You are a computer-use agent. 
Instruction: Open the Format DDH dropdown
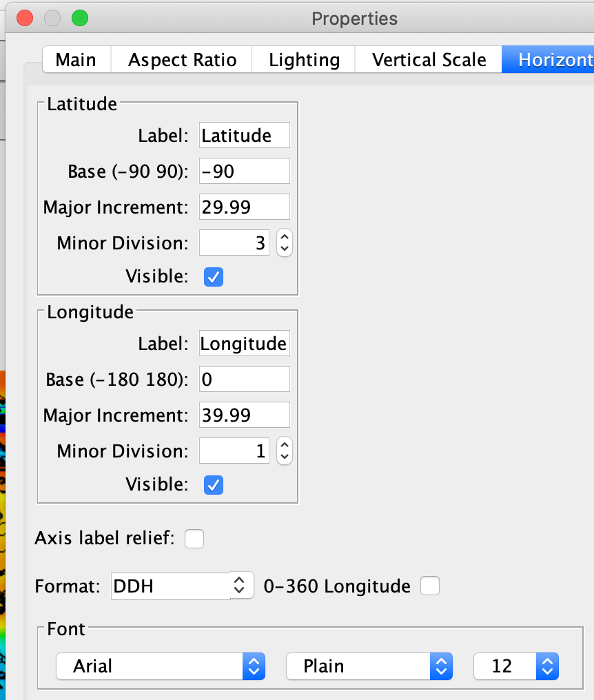coord(182,586)
